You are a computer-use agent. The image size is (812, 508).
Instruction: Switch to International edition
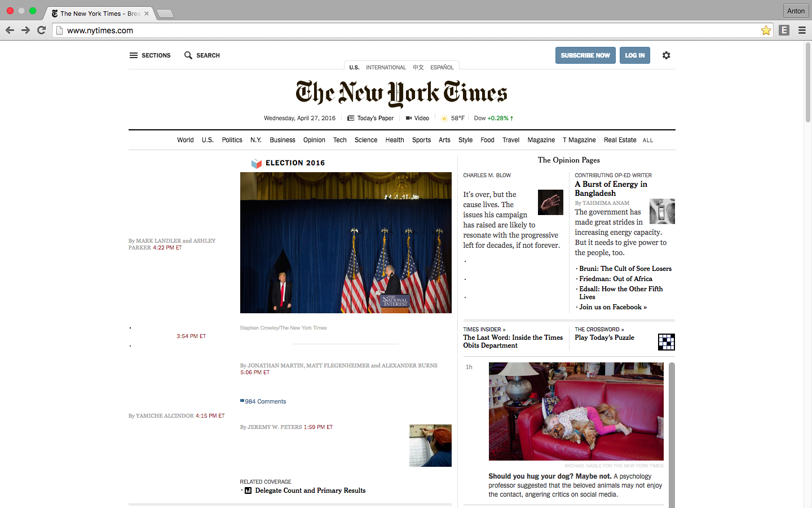[386, 67]
